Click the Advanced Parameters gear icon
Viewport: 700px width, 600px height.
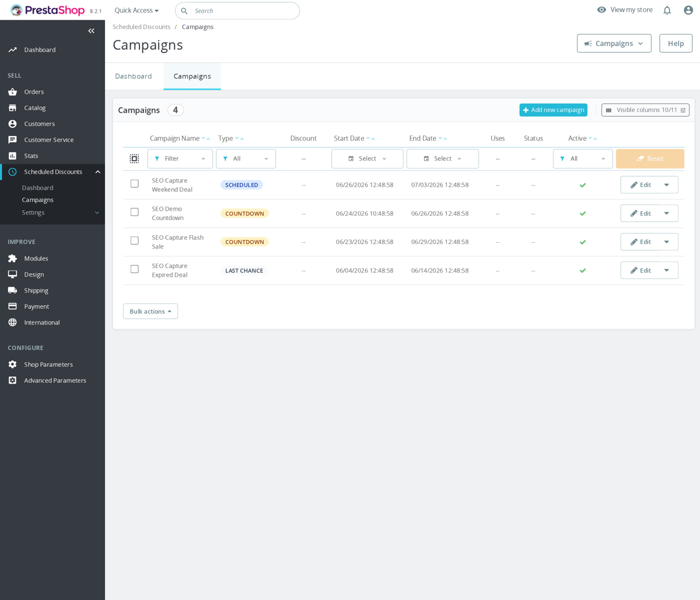point(12,381)
